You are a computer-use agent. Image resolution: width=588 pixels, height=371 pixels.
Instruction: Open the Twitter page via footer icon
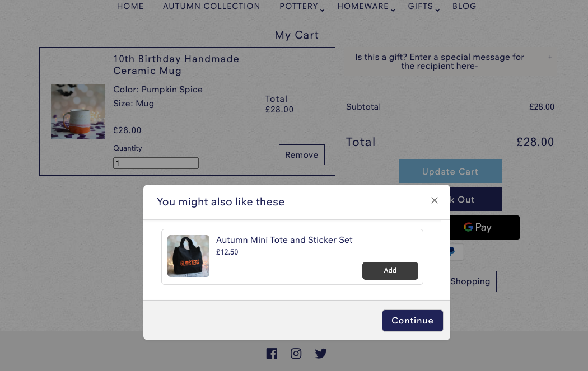[321, 353]
